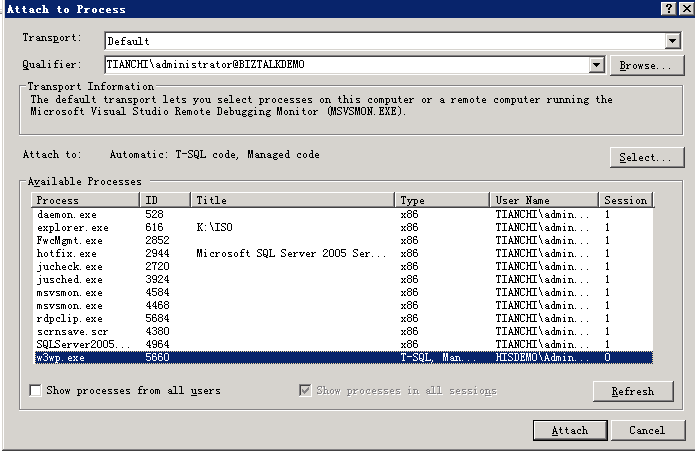Click the help question mark button
Screen dimensions: 695x451
[668, 8]
